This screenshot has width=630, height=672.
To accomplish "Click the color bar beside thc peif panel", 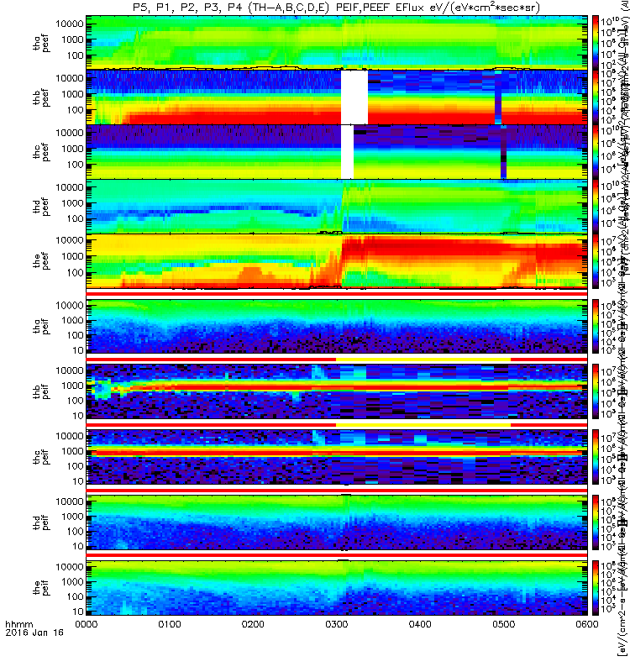I will [x=596, y=457].
